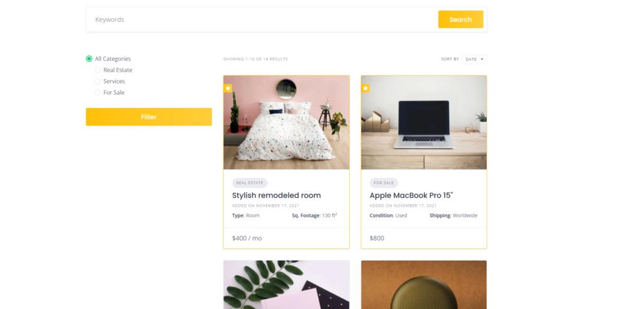Apply categories with the Filter button
Screen dimensions: 644x309
(148, 117)
